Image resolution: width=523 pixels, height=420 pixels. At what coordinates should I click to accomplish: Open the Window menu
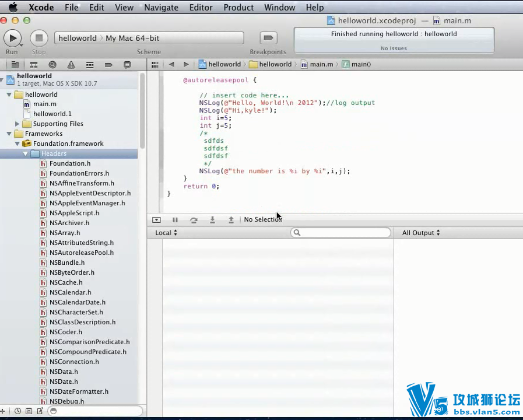(x=279, y=8)
